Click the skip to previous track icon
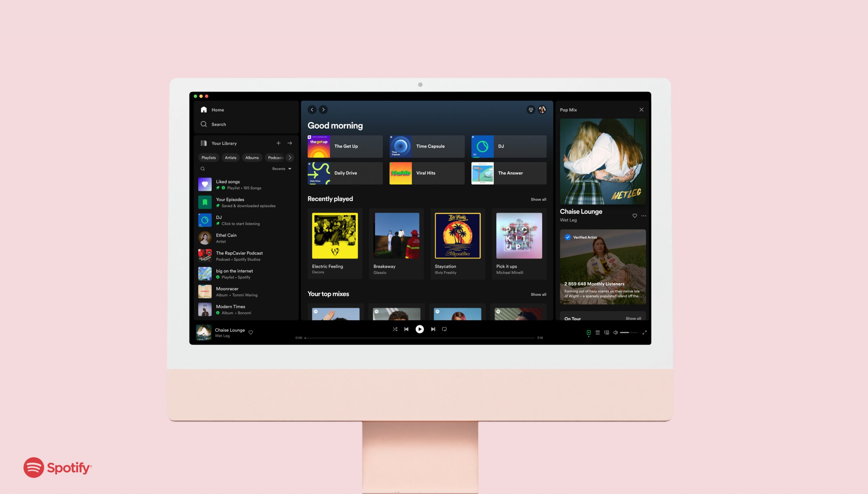This screenshot has height=494, width=868. click(x=406, y=329)
